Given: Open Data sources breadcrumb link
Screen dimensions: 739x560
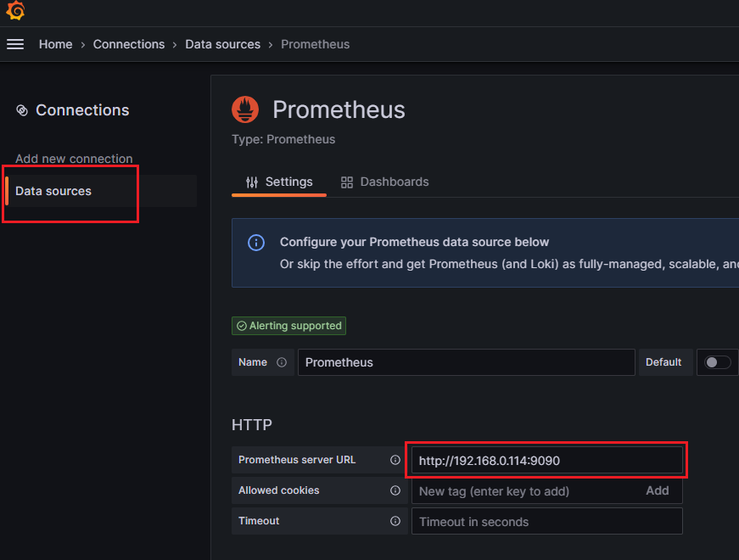Looking at the screenshot, I should [x=222, y=44].
